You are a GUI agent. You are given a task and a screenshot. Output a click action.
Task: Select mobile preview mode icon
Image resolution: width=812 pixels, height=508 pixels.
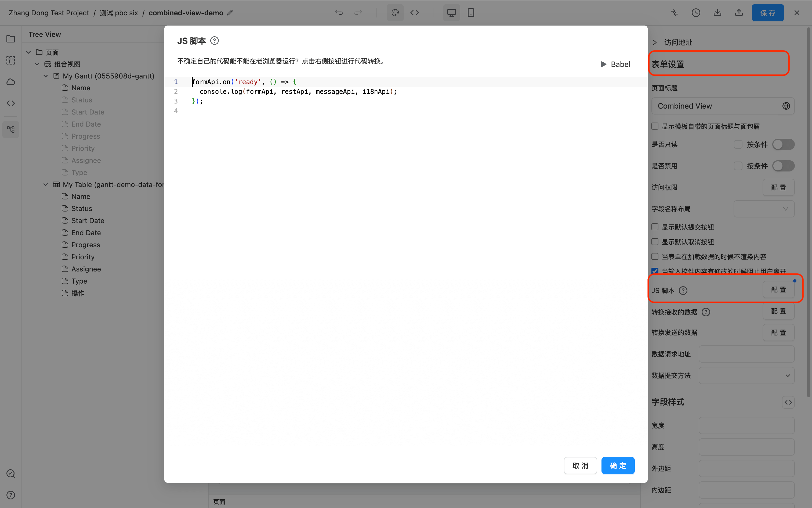click(x=471, y=13)
